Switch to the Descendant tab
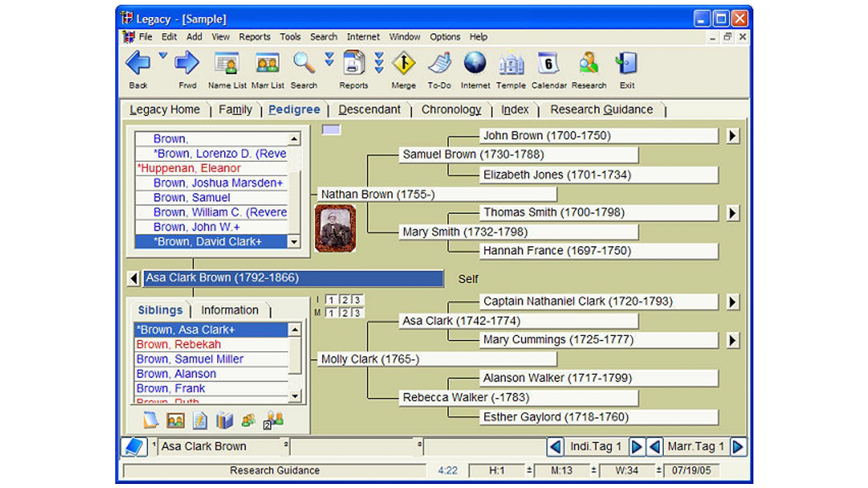Image resolution: width=868 pixels, height=488 pixels. [370, 110]
